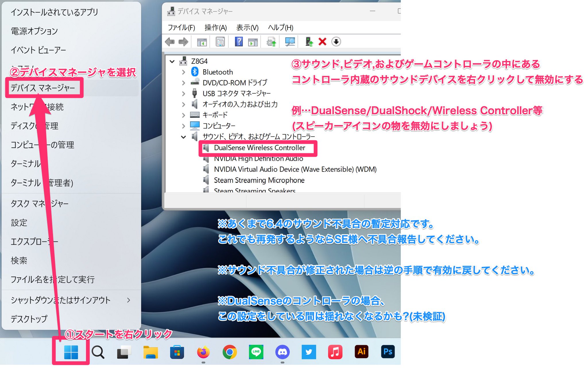Click the Properties toolbar icon
Viewport: 588px width, 376px height.
pyautogui.click(x=220, y=42)
